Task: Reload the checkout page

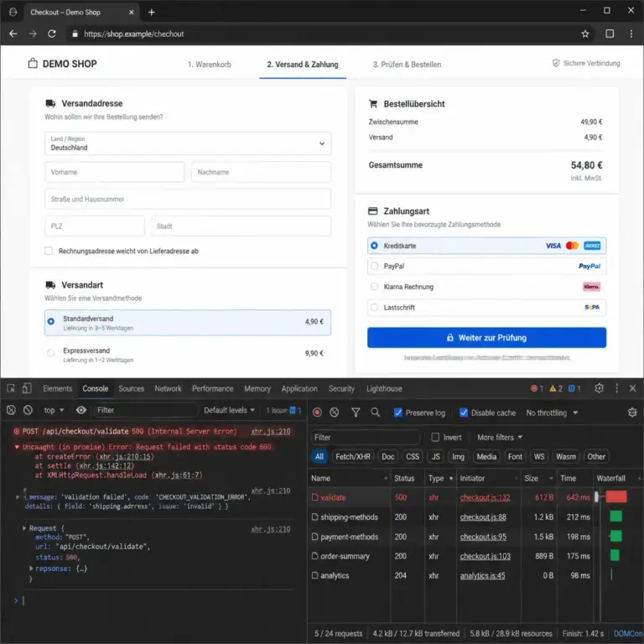Action: tap(52, 34)
